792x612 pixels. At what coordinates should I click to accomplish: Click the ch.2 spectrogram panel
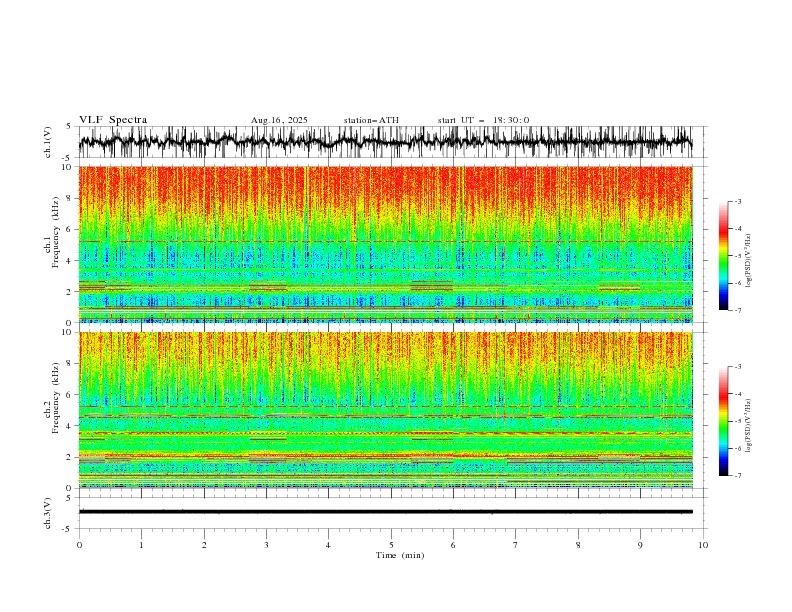386,410
